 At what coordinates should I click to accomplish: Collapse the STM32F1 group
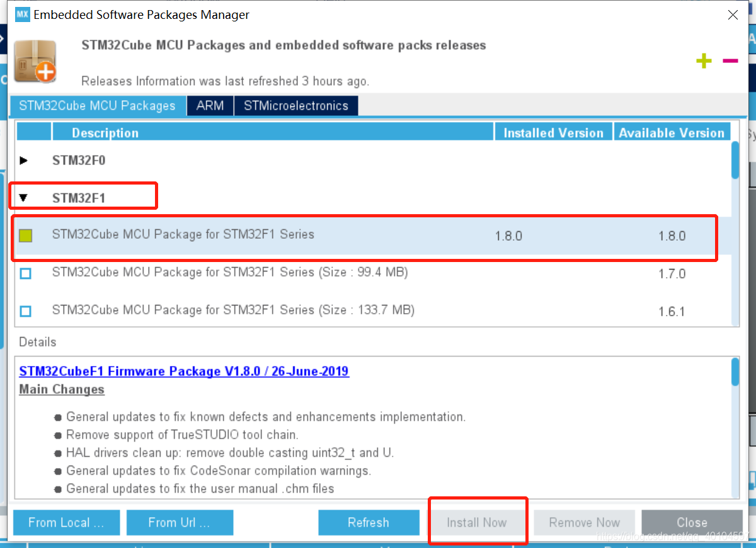tap(23, 198)
